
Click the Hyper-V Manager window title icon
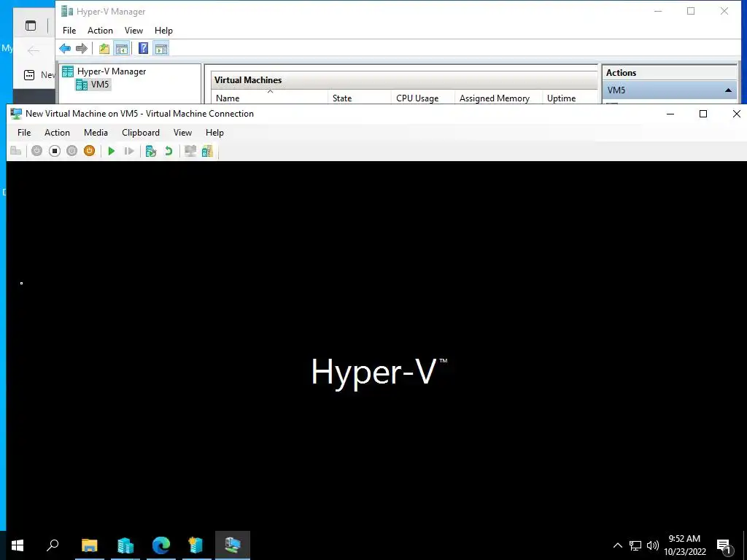pyautogui.click(x=67, y=12)
